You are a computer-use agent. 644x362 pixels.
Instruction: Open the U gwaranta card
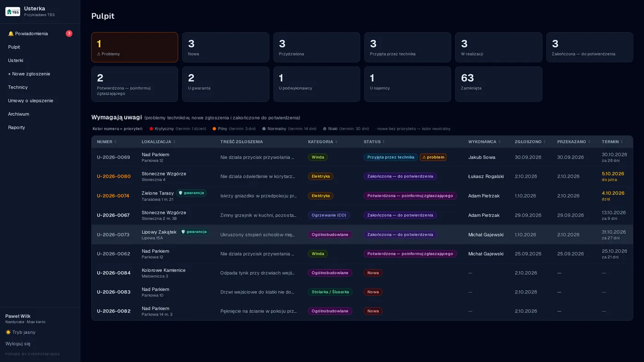click(x=225, y=84)
